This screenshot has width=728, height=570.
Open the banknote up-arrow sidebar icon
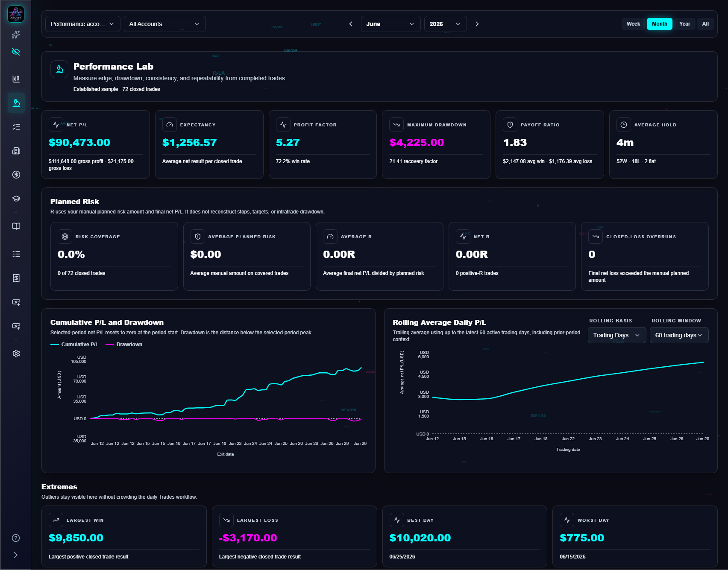[16, 326]
